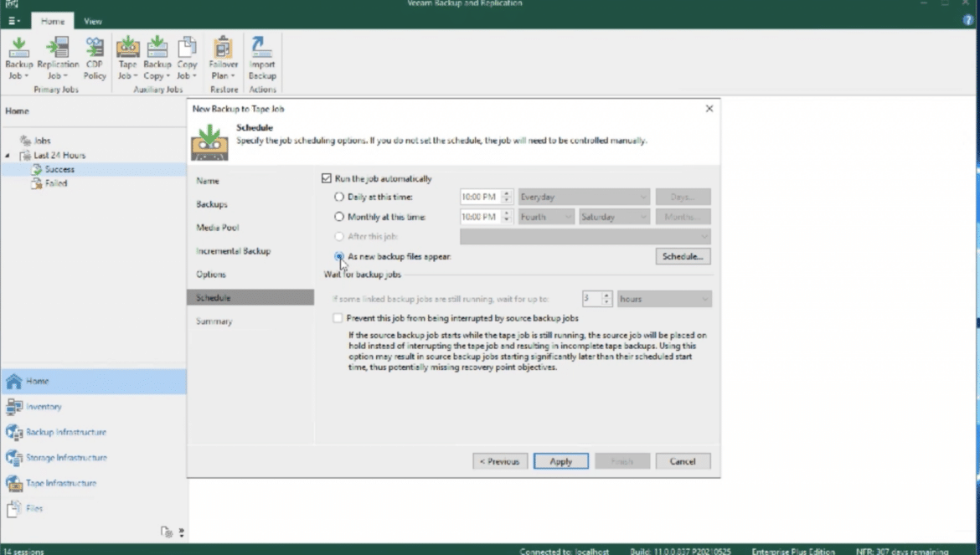Go to Options wizard step

click(211, 274)
